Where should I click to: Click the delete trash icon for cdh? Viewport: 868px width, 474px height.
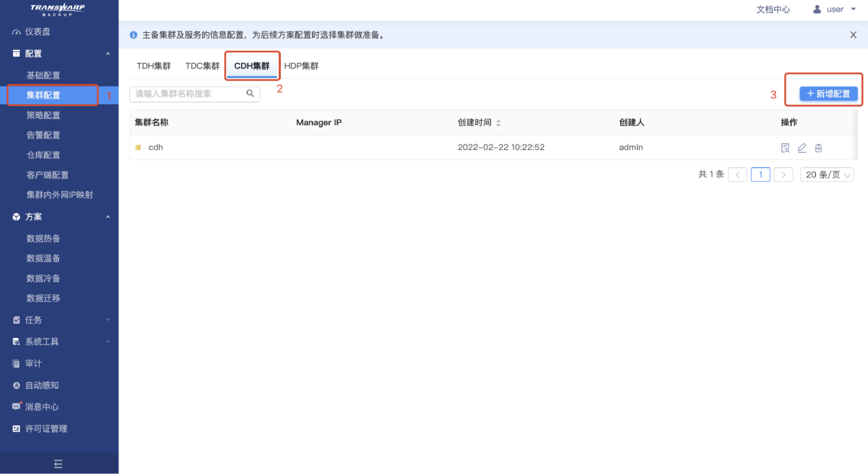pos(818,148)
